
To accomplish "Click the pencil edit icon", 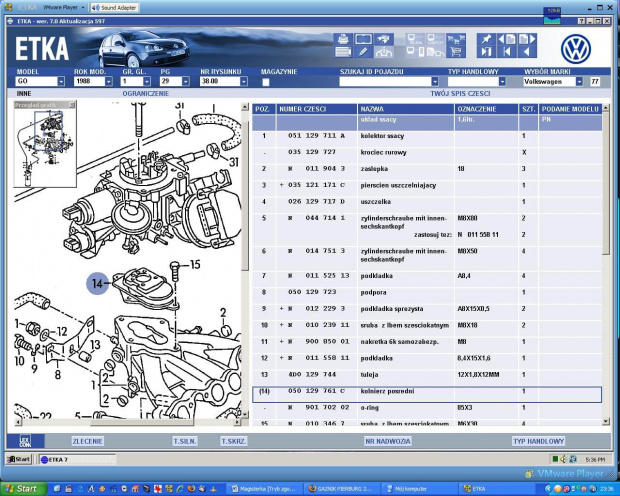I will coord(363,52).
